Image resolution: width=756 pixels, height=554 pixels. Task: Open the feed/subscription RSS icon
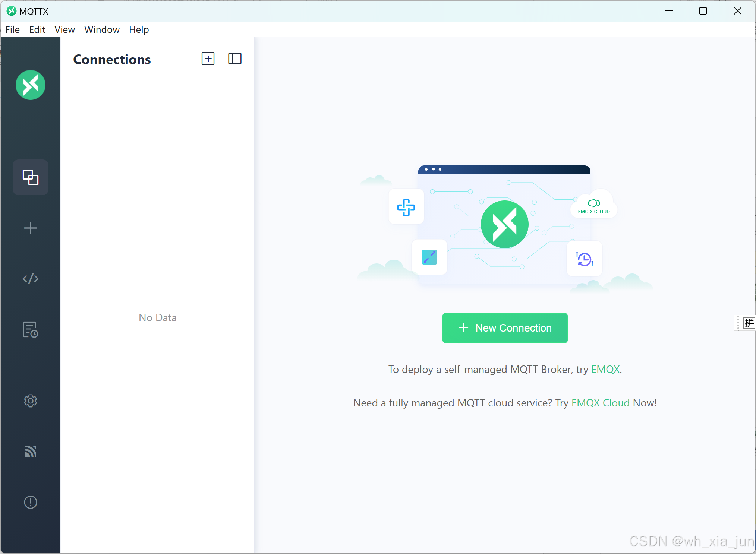[x=31, y=452]
